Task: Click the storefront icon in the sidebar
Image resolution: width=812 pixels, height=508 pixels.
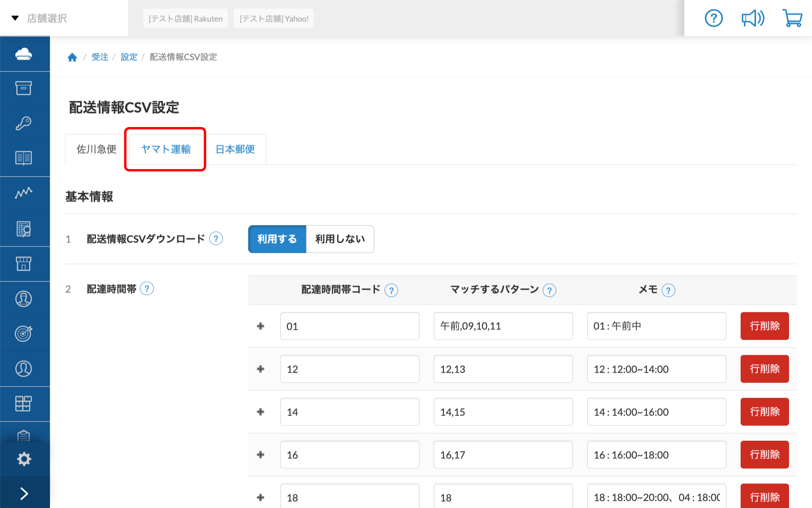Action: [x=25, y=263]
